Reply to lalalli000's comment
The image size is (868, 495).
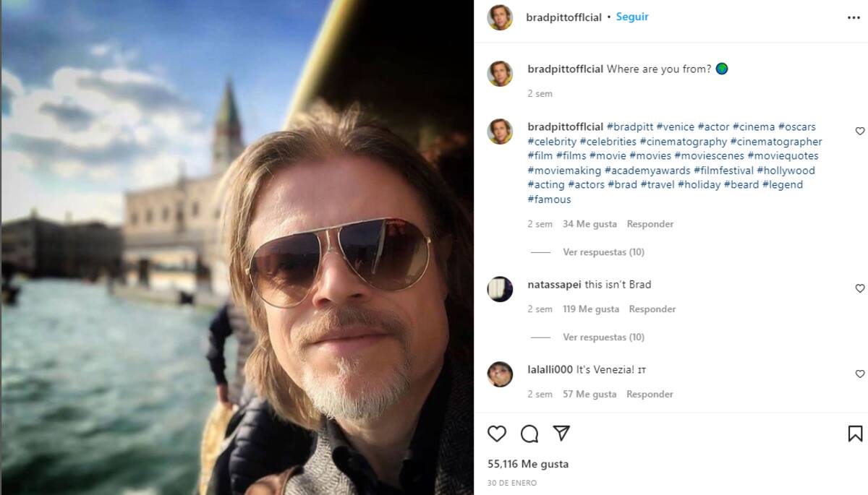pyautogui.click(x=650, y=395)
